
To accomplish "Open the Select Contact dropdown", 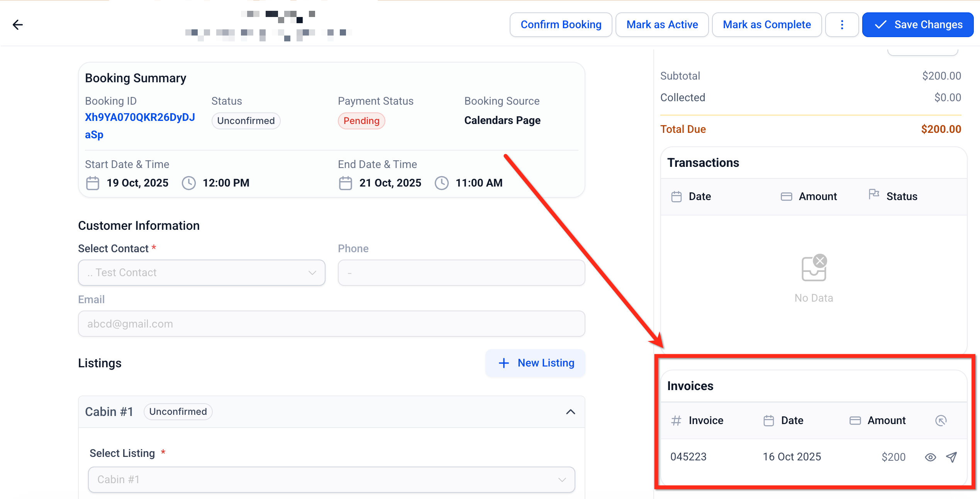I will (x=202, y=273).
